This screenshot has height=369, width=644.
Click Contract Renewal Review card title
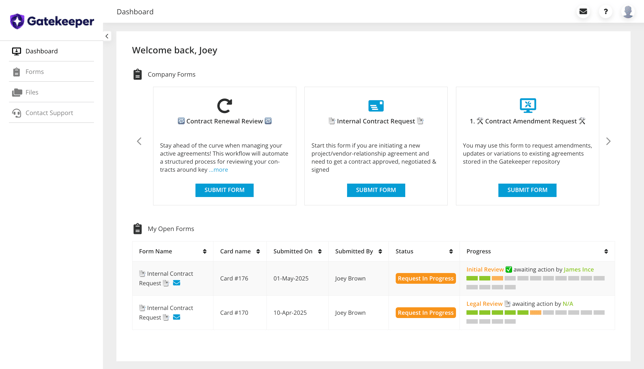coord(225,121)
